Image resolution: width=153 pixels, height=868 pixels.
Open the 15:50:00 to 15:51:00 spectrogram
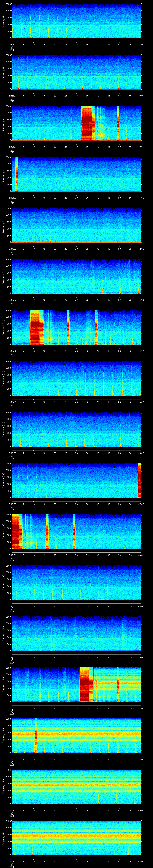click(x=76, y=685)
